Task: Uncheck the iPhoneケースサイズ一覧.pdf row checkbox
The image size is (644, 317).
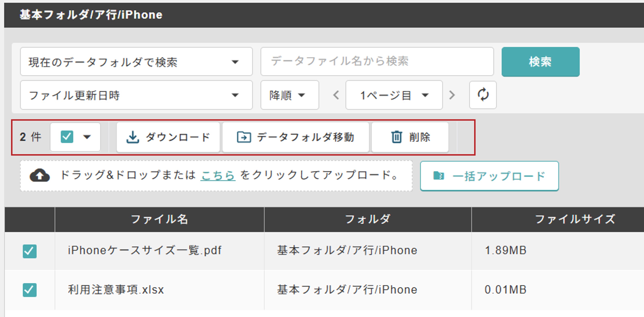Action: [x=30, y=251]
